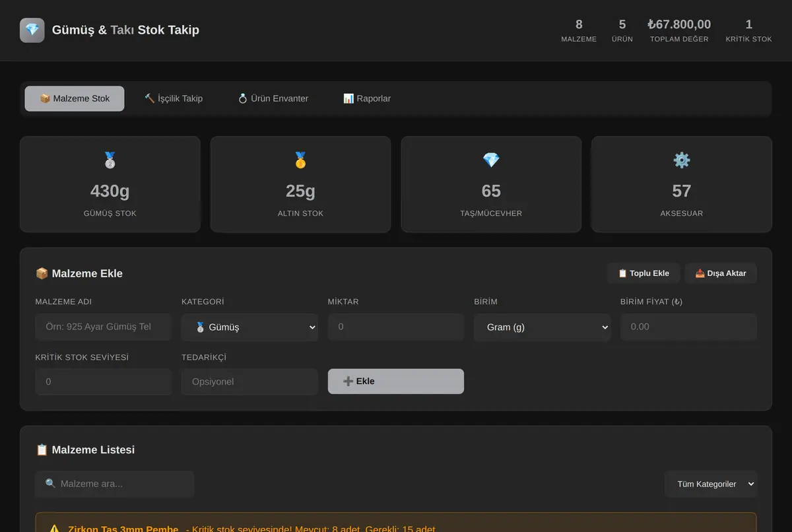Open the Tüm Kategoriler filter dropdown
This screenshot has width=792, height=532.
click(x=711, y=484)
